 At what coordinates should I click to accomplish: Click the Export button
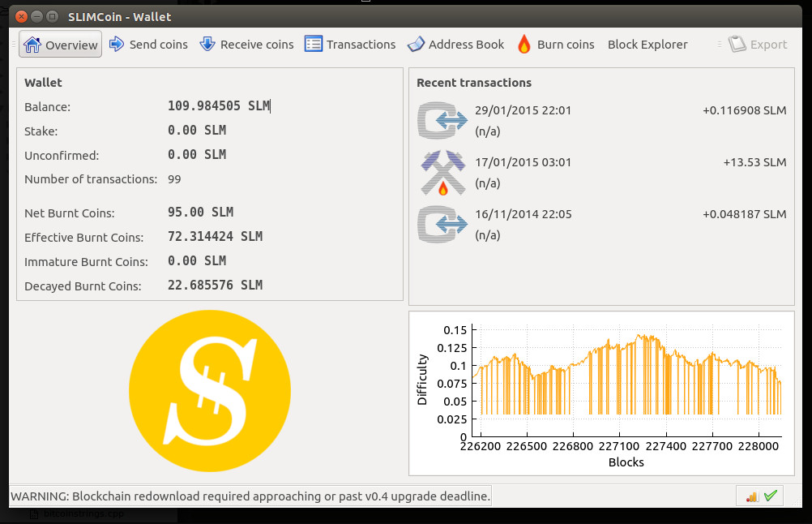pos(758,45)
